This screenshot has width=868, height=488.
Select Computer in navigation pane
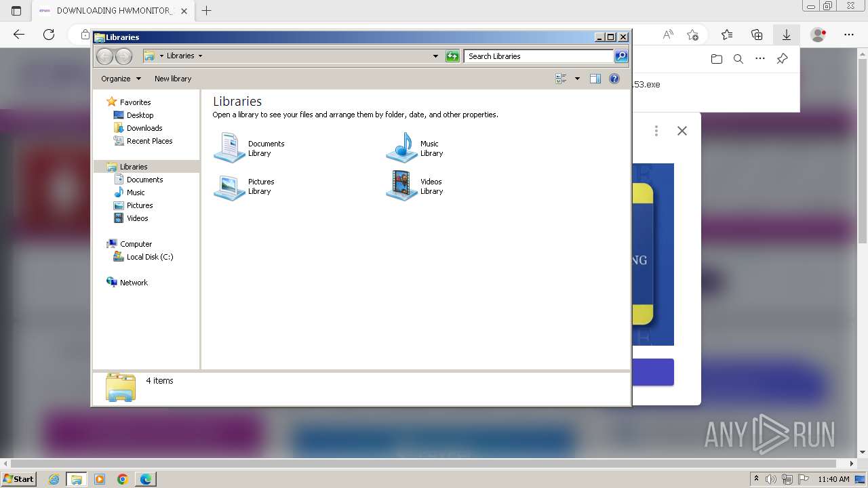(136, 244)
